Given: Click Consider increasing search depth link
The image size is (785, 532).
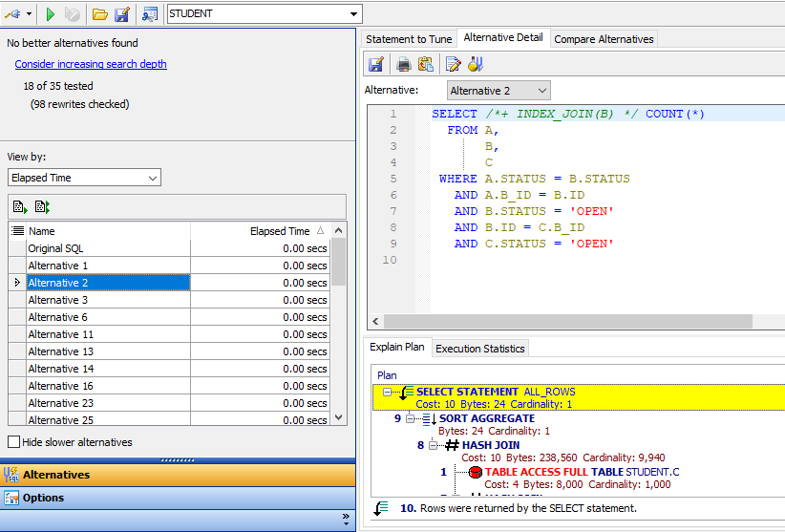Looking at the screenshot, I should tap(91, 64).
